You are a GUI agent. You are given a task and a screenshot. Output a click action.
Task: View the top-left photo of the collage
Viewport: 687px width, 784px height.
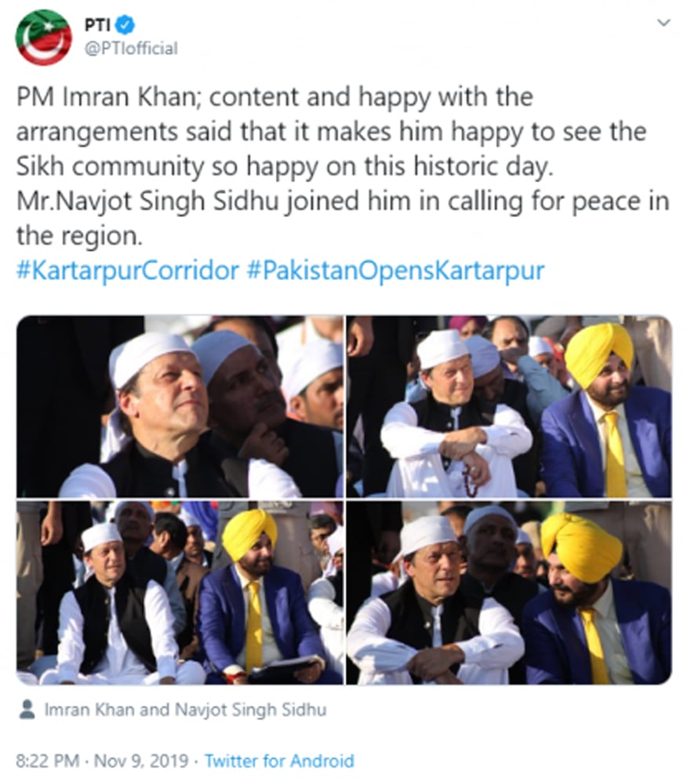tap(180, 406)
